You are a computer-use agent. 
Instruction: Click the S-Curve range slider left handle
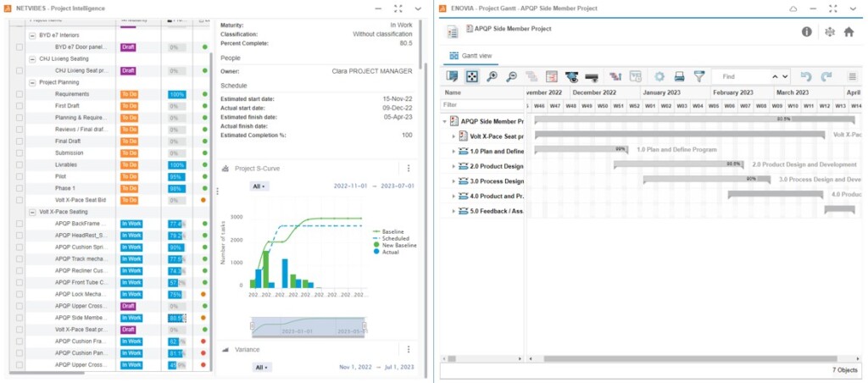[x=253, y=326]
